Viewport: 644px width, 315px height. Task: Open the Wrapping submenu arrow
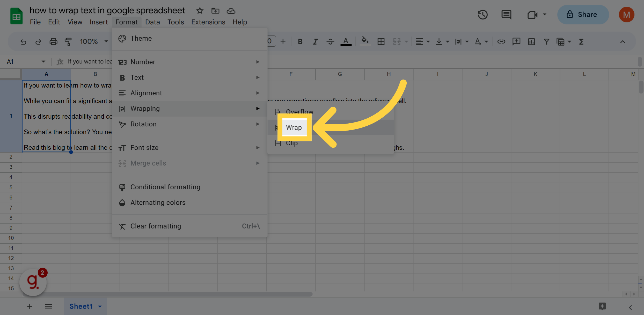click(257, 109)
